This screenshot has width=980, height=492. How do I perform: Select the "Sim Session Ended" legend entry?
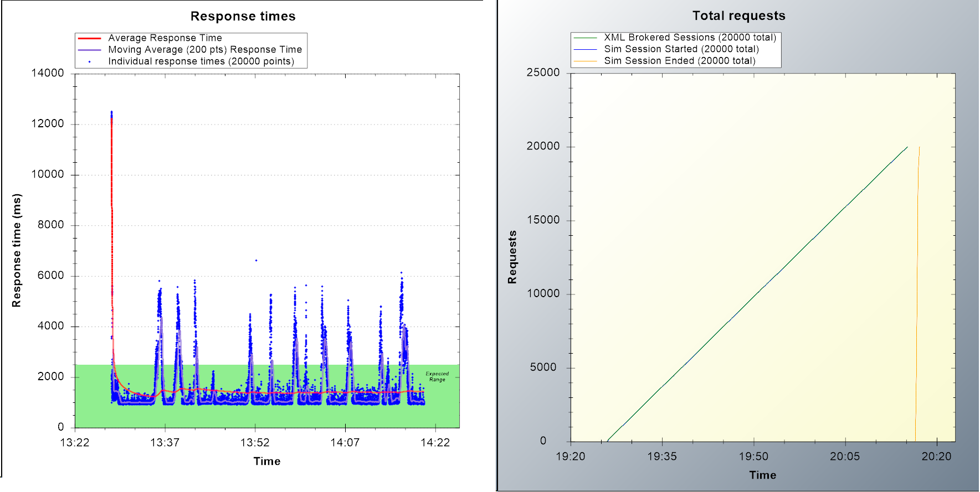679,61
